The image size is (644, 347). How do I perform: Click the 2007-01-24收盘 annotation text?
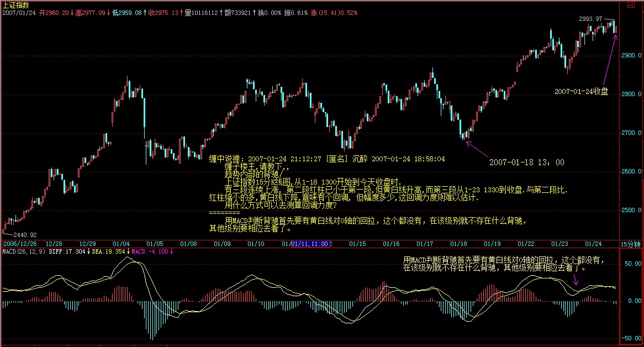[581, 92]
